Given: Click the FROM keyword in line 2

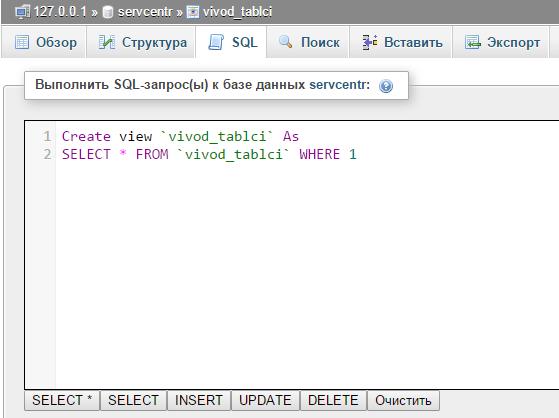Looking at the screenshot, I should (x=152, y=154).
